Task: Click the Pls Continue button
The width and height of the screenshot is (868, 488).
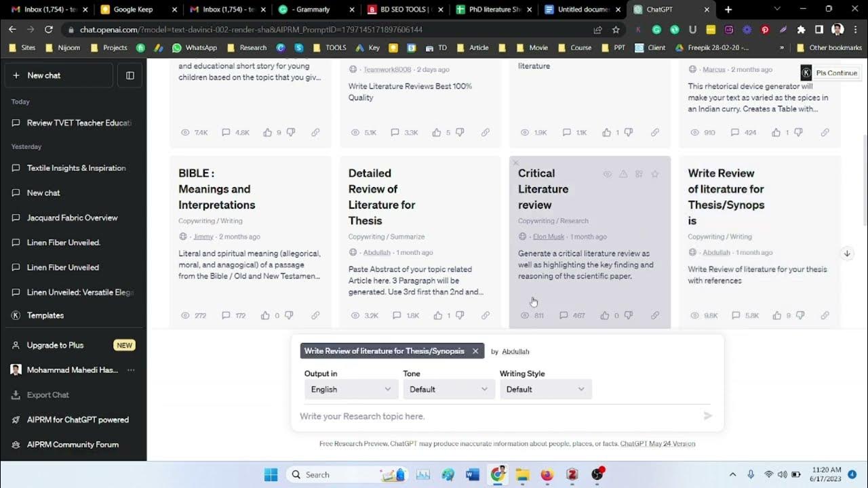Action: [x=830, y=73]
